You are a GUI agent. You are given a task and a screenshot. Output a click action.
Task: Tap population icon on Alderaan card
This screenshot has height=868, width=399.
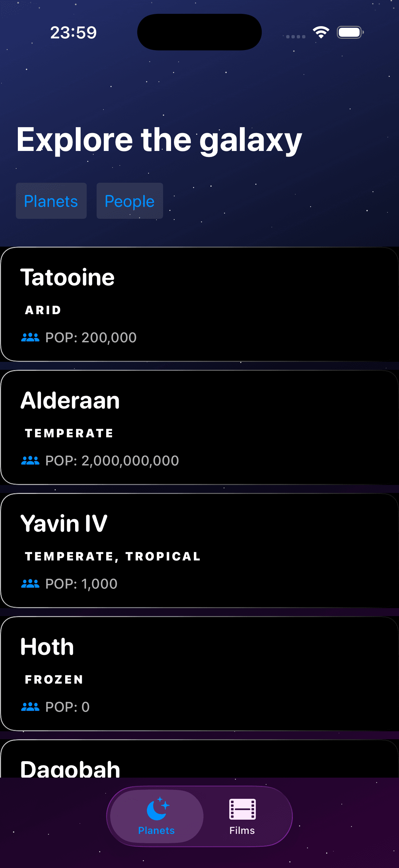(x=30, y=460)
